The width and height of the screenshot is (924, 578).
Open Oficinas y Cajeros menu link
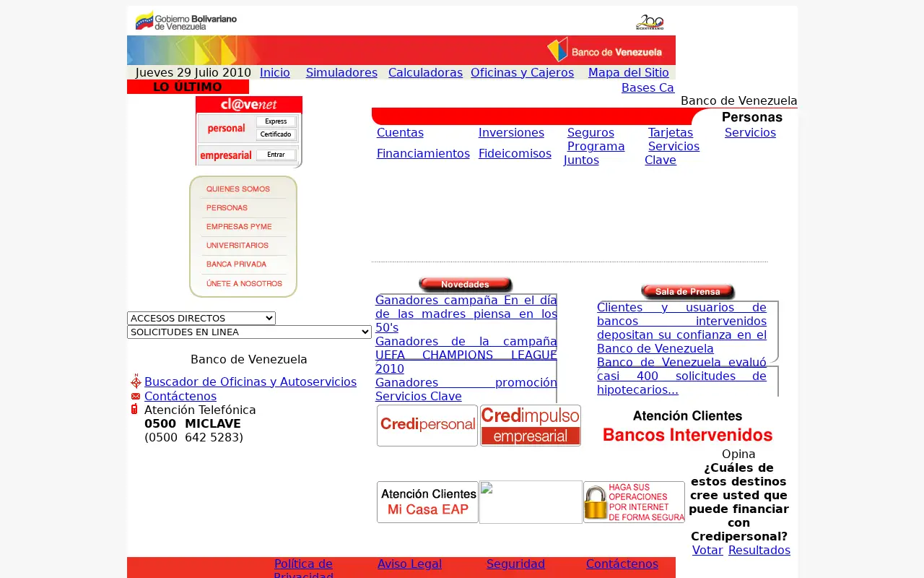pos(522,72)
